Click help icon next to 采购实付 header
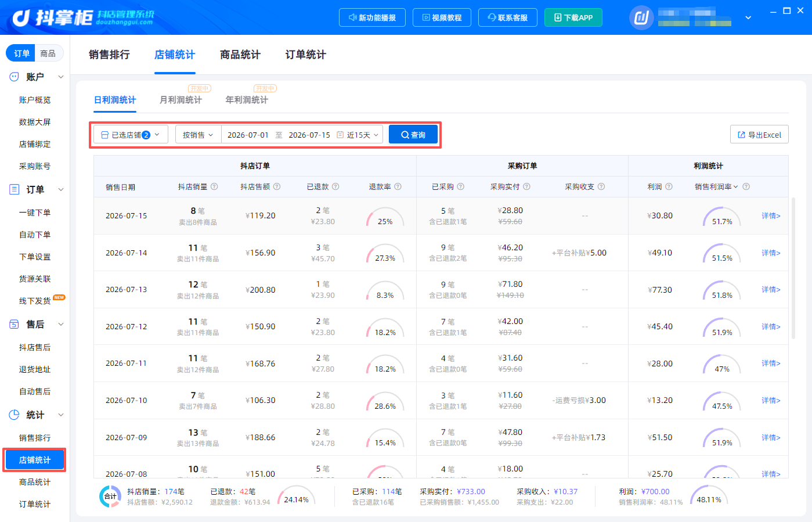The width and height of the screenshot is (812, 522). click(527, 186)
